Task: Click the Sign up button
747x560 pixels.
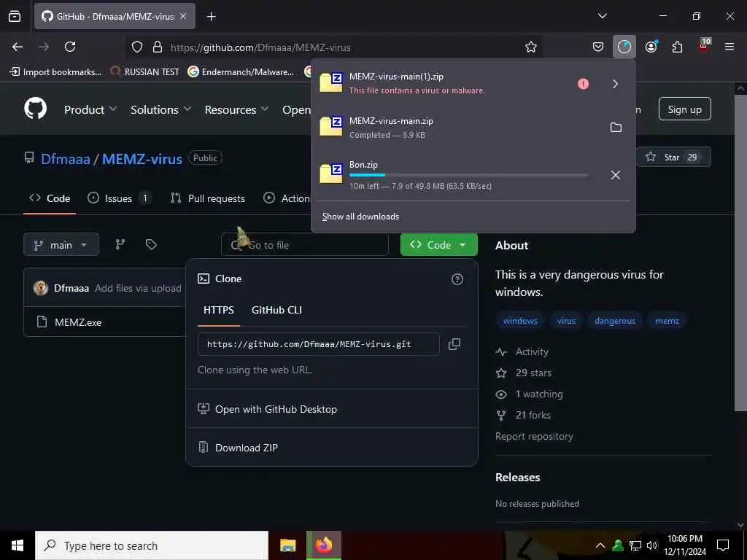Action: tap(684, 109)
